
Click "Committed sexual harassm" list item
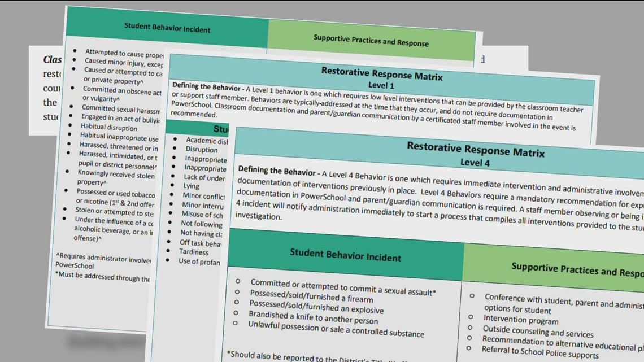tap(121, 109)
